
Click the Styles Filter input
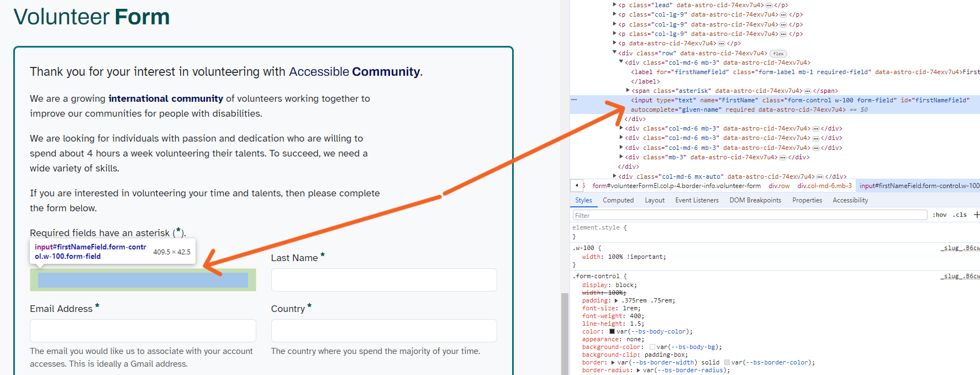point(750,215)
